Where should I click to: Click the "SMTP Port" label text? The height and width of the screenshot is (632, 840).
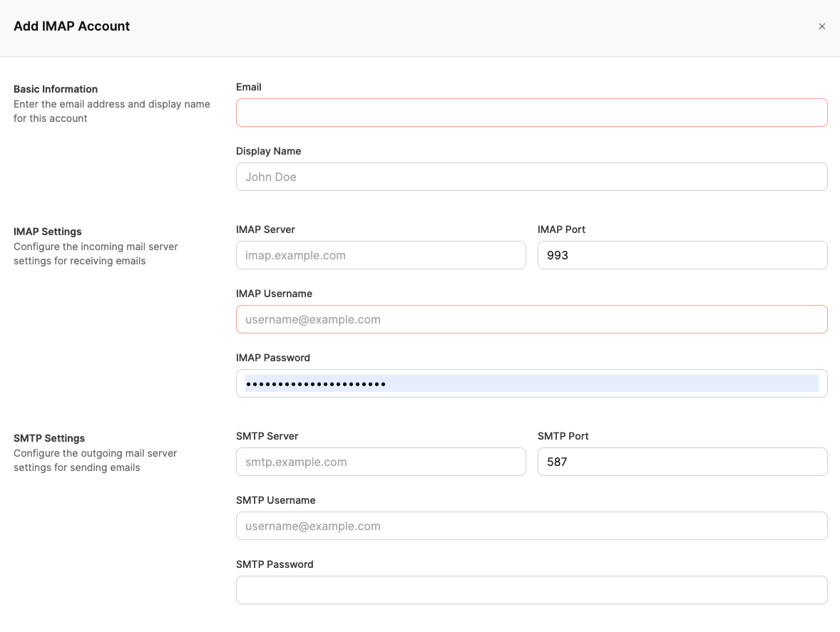pyautogui.click(x=563, y=436)
